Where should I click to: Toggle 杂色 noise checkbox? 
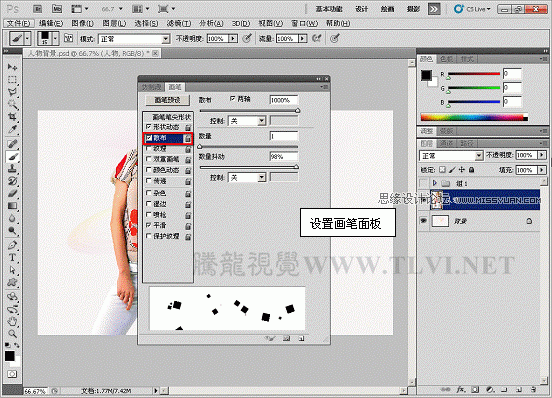point(149,193)
